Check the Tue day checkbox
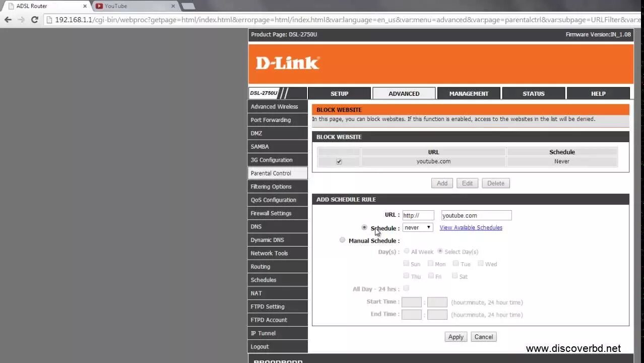 tap(456, 263)
